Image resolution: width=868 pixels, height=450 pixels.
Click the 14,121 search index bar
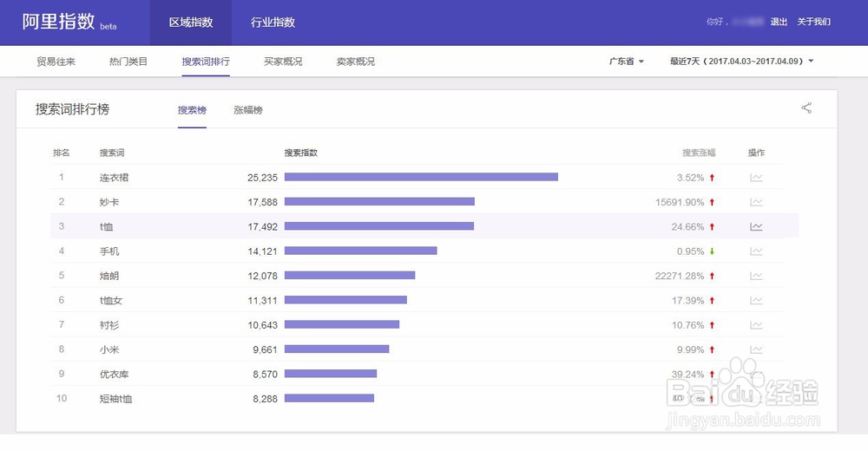[361, 251]
